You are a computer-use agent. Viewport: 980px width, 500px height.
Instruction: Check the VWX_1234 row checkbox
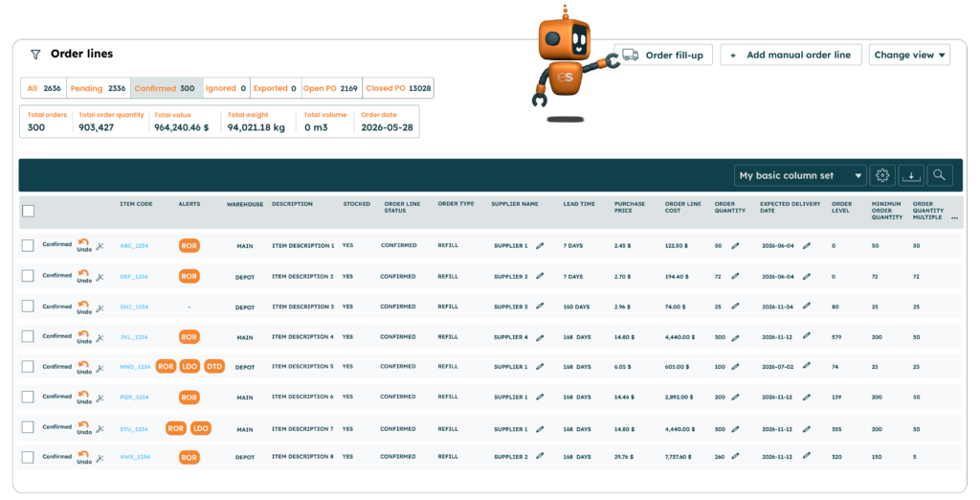(28, 458)
